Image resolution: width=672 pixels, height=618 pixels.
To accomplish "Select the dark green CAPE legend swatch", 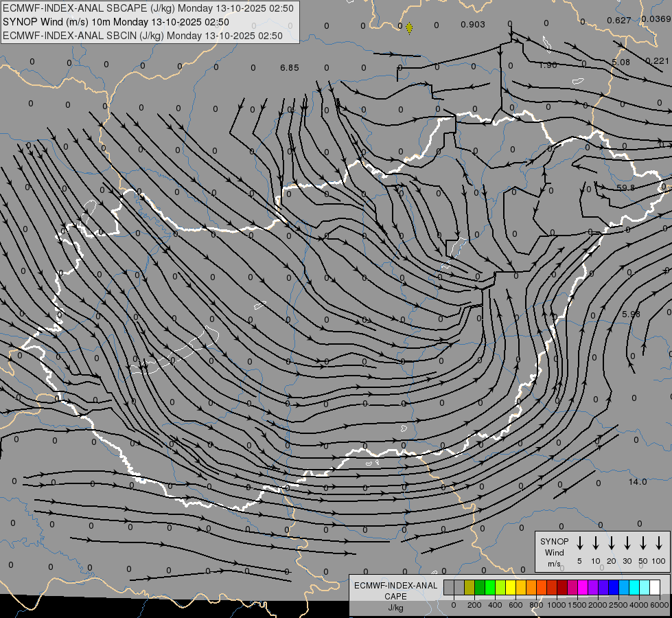I will (480, 587).
